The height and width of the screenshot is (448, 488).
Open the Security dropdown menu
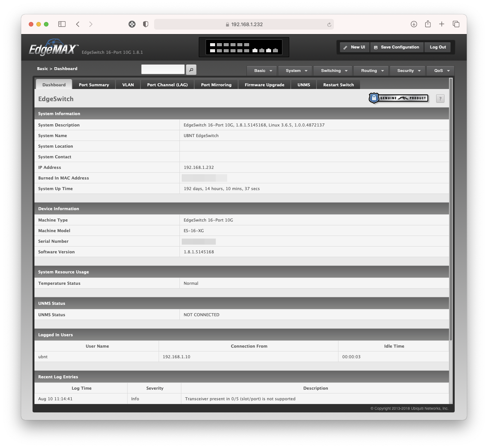click(x=408, y=71)
